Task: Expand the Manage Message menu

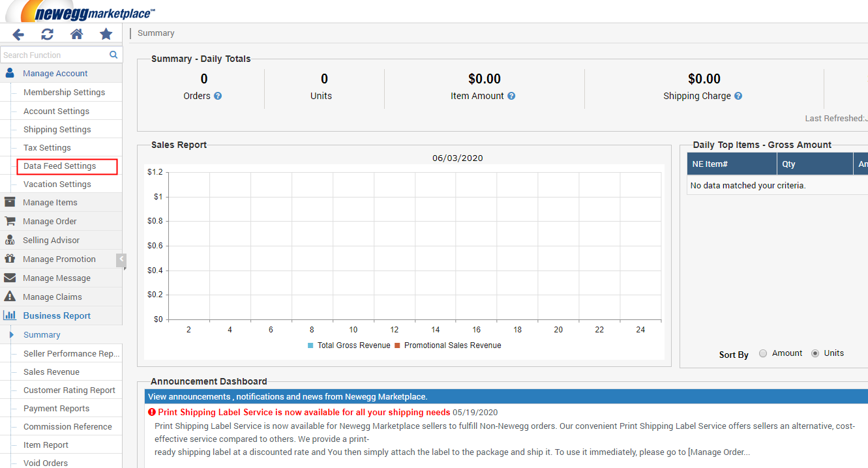Action: pyautogui.click(x=61, y=278)
